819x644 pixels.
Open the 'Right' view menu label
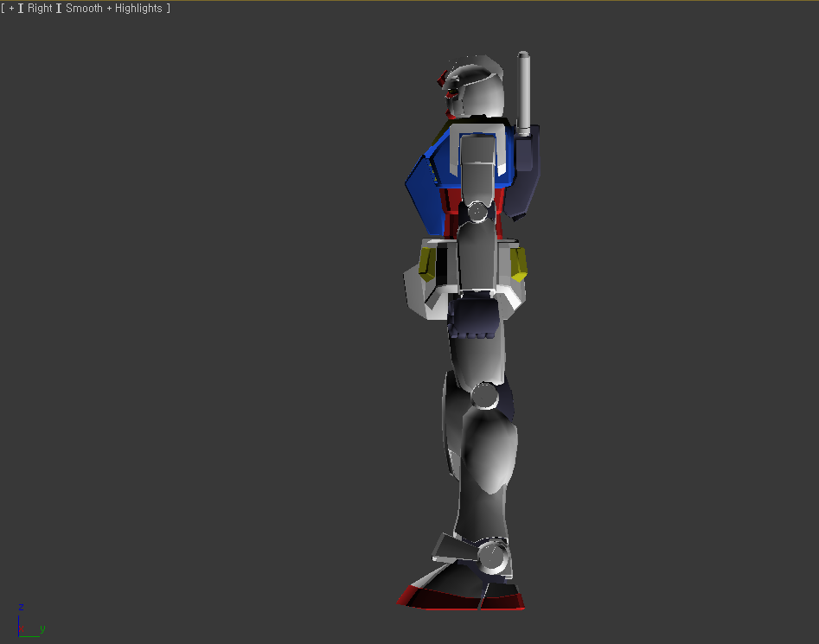[40, 9]
